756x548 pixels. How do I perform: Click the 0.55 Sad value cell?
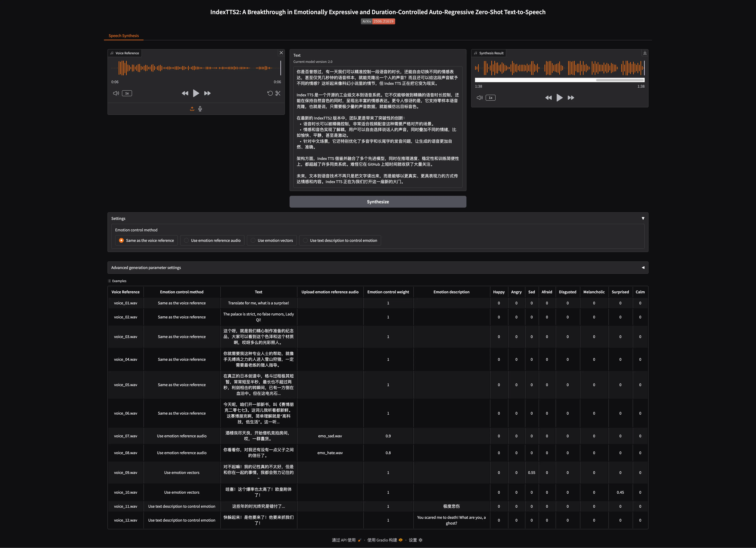pos(532,473)
